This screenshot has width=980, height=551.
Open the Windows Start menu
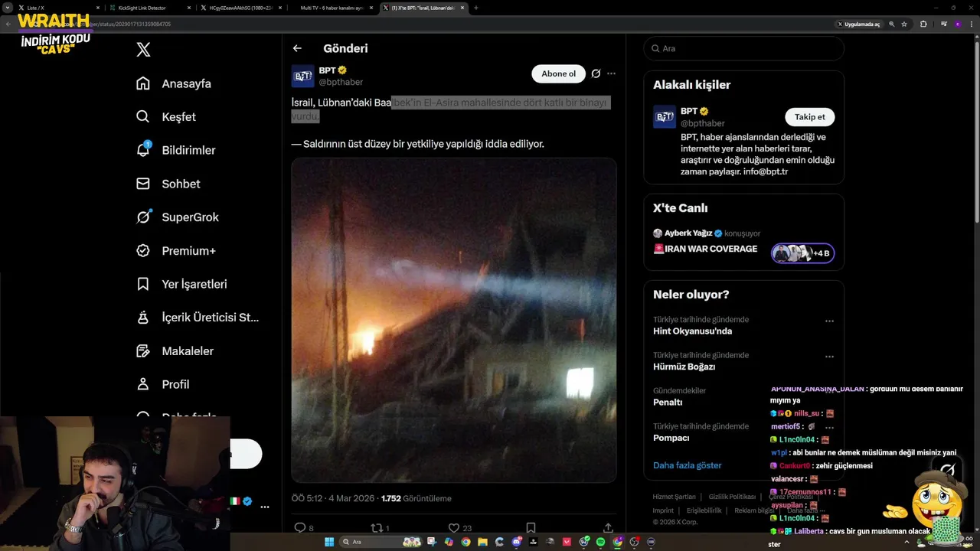click(329, 542)
